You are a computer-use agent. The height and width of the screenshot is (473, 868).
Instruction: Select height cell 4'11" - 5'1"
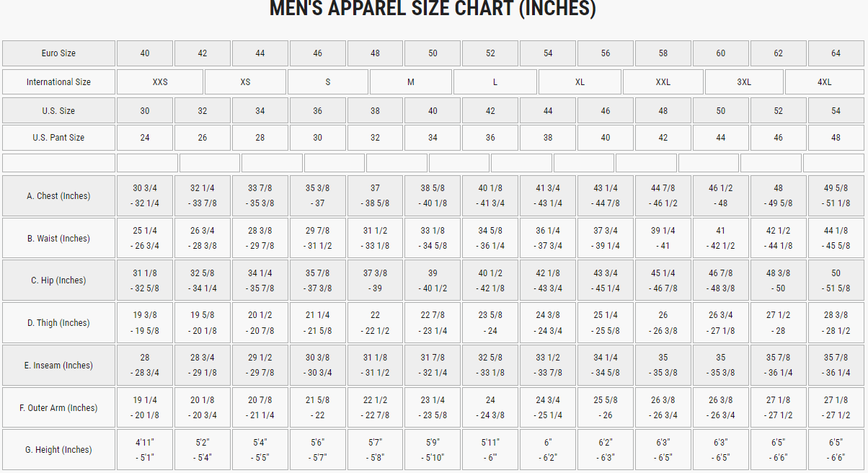click(145, 450)
